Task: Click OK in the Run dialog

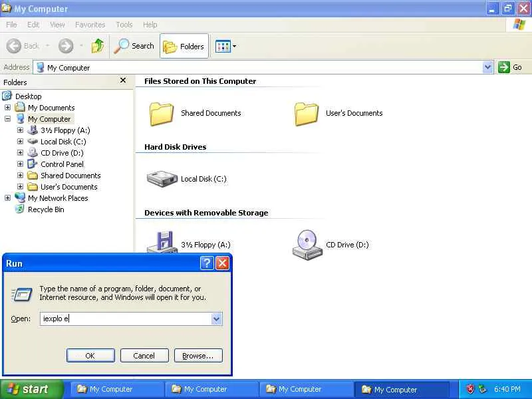Action: 90,356
